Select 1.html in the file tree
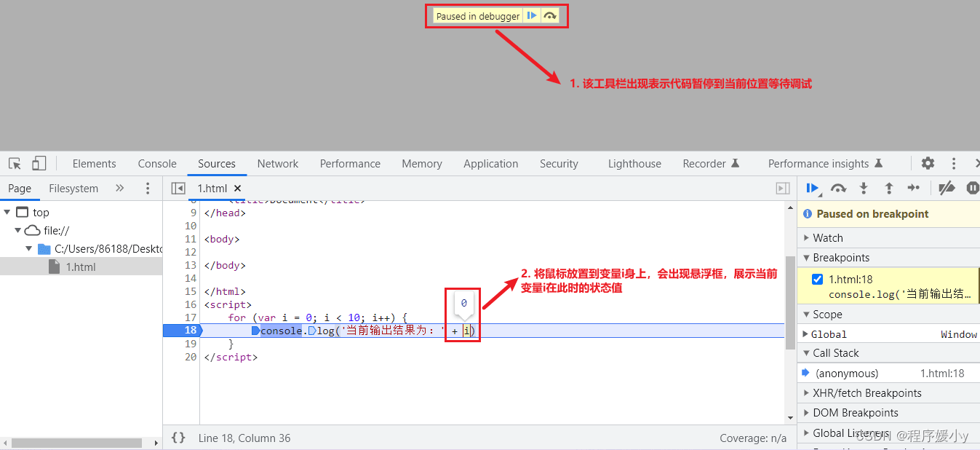Screen dimensions: 980x450 pos(81,267)
